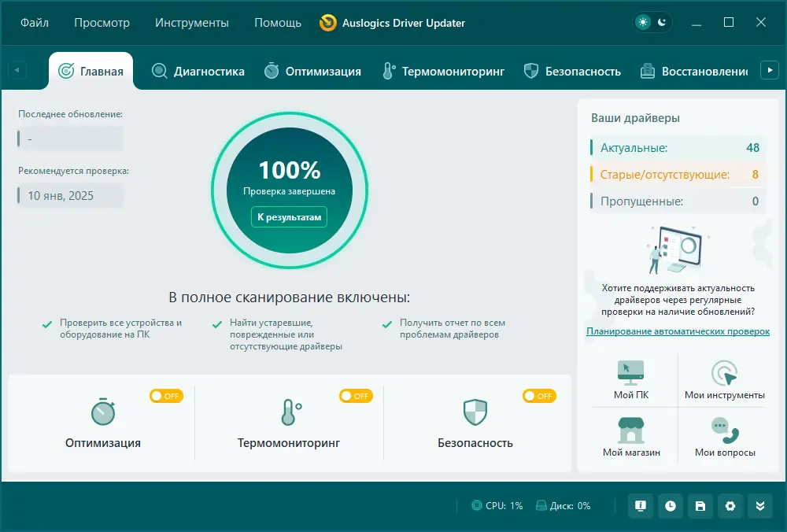The height and width of the screenshot is (532, 787).
Task: Открыть историю по значку часов внизу
Action: [671, 506]
